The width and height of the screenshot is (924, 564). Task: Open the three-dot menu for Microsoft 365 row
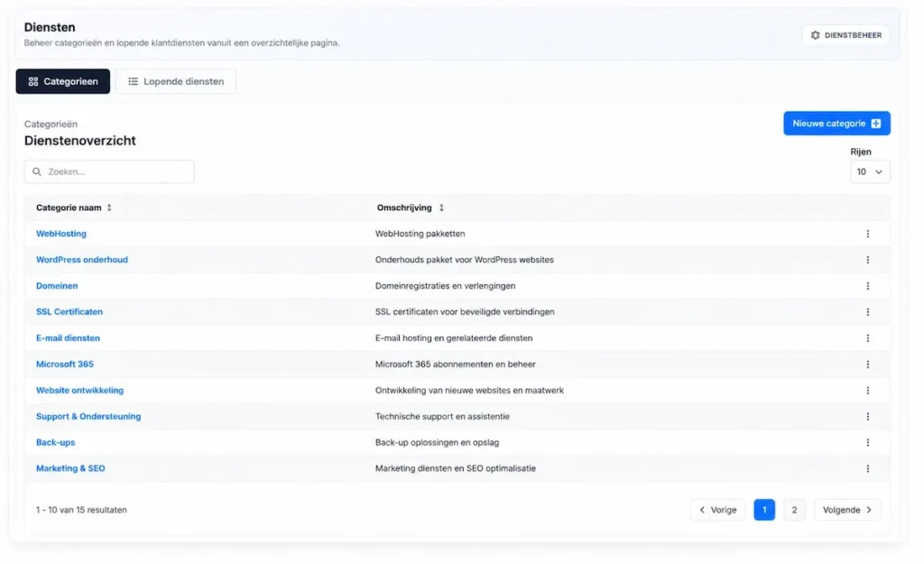pyautogui.click(x=867, y=365)
